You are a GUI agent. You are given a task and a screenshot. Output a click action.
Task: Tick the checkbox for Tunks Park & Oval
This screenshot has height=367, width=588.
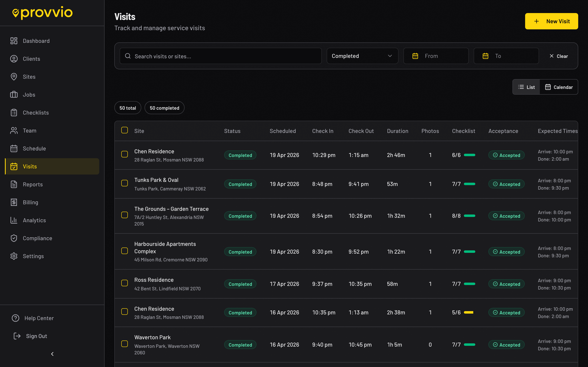tap(125, 183)
